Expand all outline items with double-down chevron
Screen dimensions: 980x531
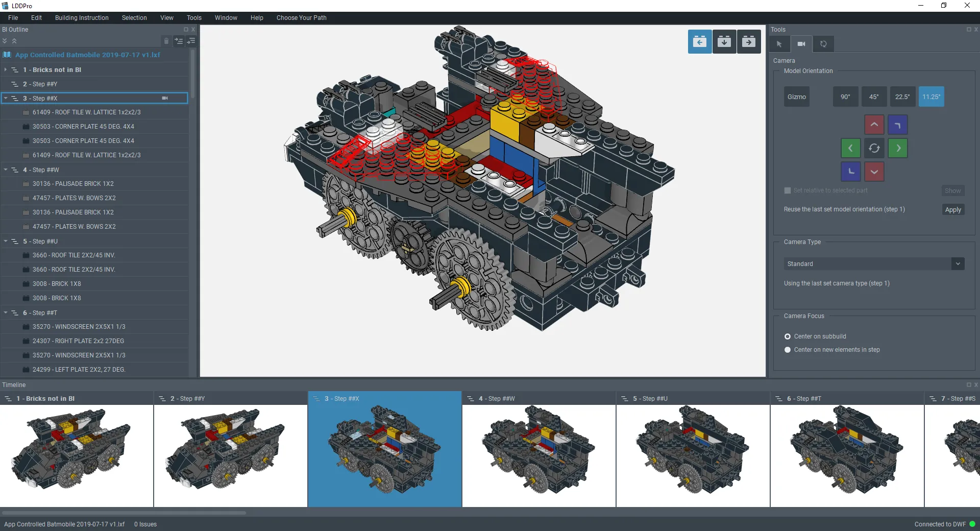pos(5,41)
